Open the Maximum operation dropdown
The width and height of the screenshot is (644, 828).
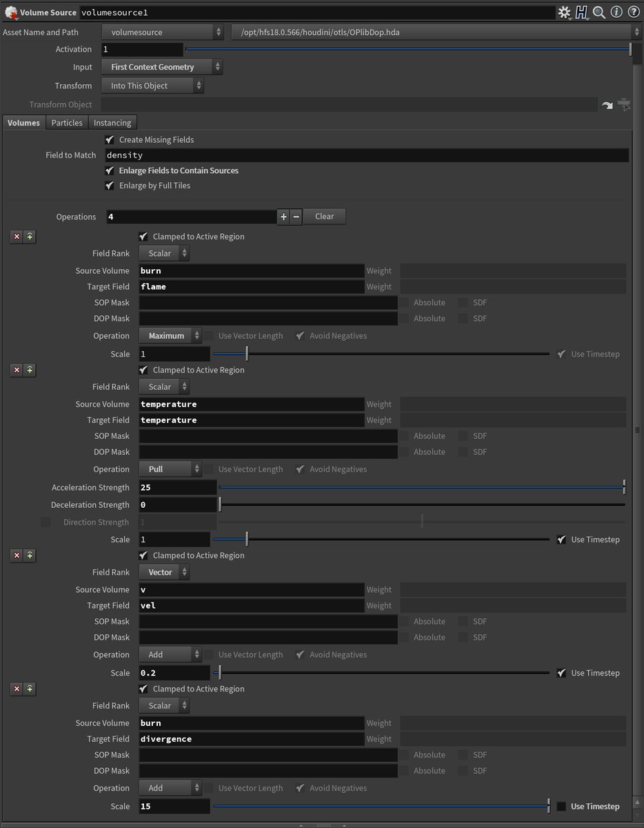coord(170,336)
